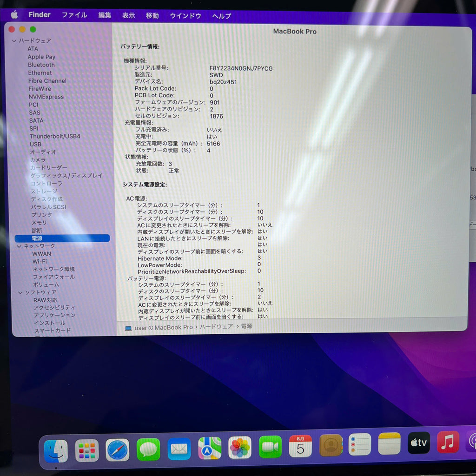This screenshot has width=476, height=476.
Task: Select NVMExpress in sidebar
Action: [x=46, y=97]
